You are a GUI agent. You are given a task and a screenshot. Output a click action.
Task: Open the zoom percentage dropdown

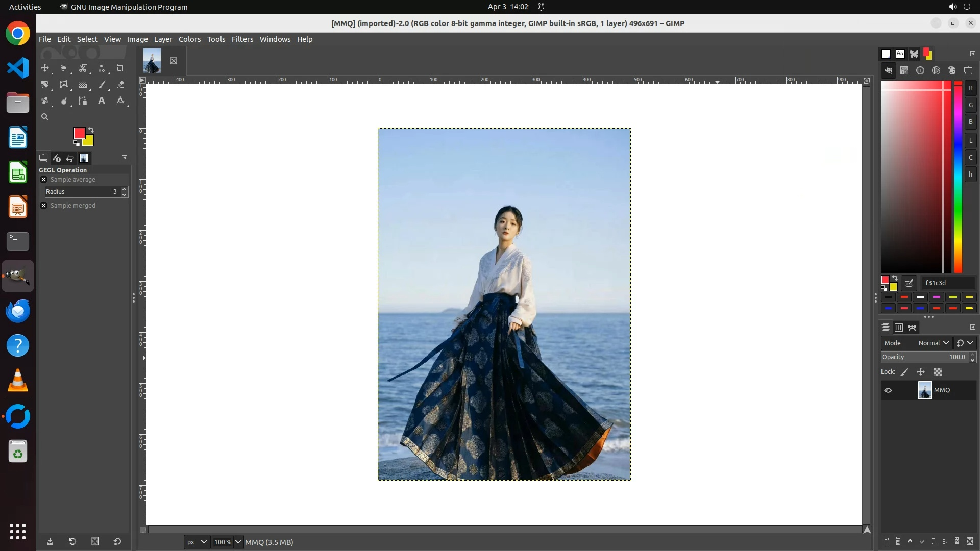point(238,542)
